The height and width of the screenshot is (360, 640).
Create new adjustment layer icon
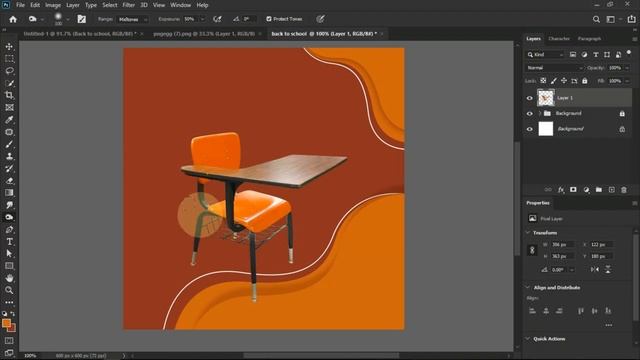[x=586, y=190]
